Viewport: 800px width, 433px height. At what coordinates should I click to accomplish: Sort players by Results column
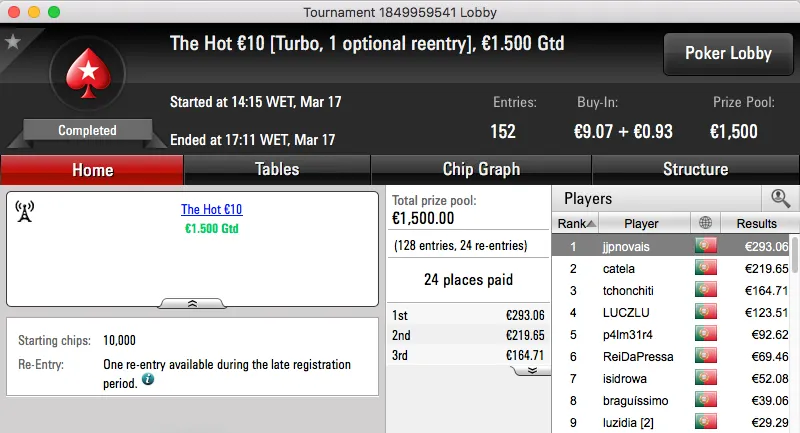tap(756, 223)
